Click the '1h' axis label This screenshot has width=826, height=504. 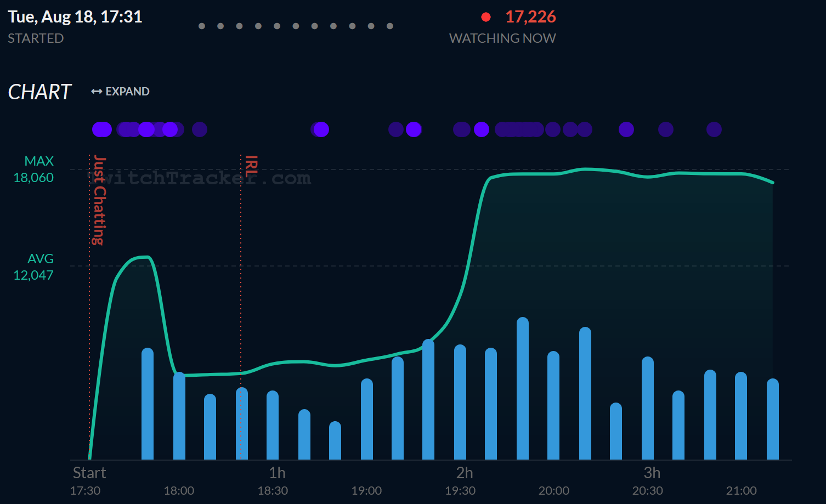tap(277, 473)
